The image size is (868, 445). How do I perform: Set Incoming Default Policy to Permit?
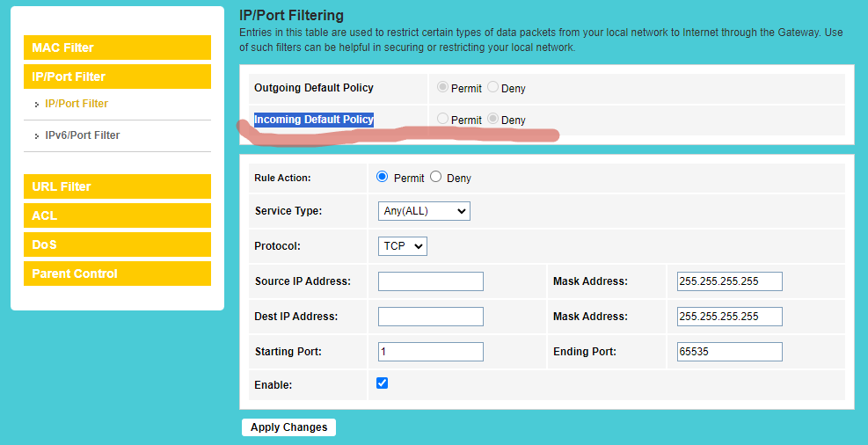point(442,119)
